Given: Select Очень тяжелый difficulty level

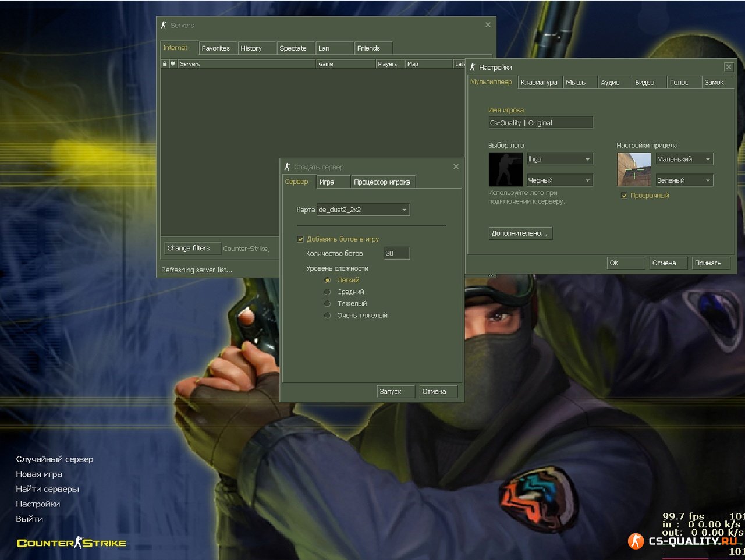Looking at the screenshot, I should point(328,315).
